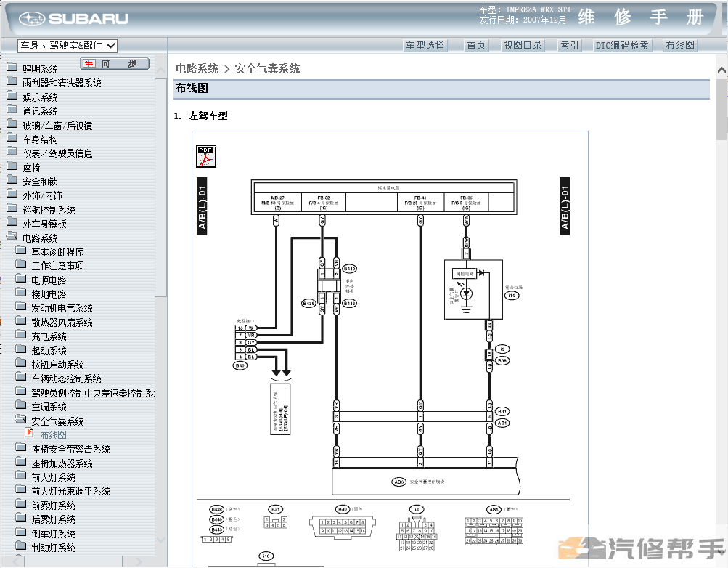Click the sidebar scroll-up arrow
Viewport: 728px width, 568px height.
click(160, 70)
